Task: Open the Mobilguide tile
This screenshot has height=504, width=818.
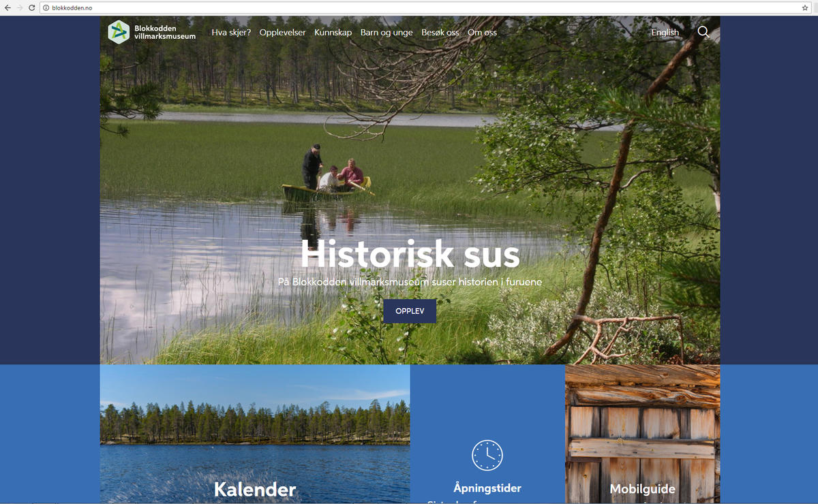Action: pyautogui.click(x=643, y=435)
